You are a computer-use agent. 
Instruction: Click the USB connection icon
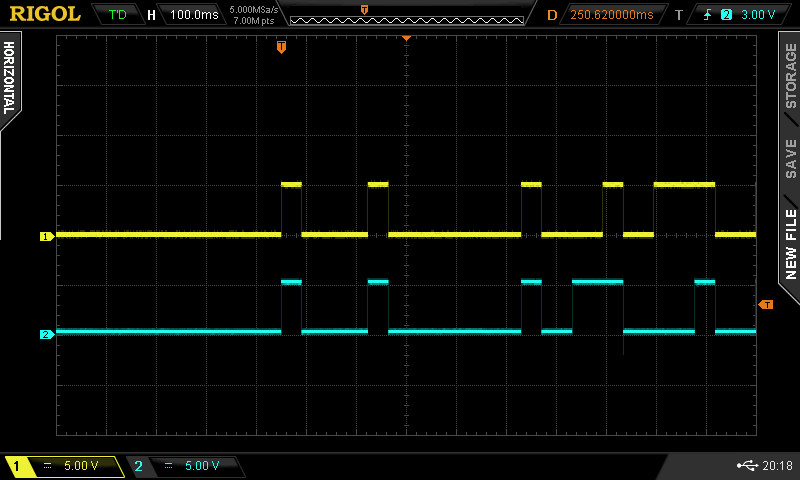click(745, 466)
